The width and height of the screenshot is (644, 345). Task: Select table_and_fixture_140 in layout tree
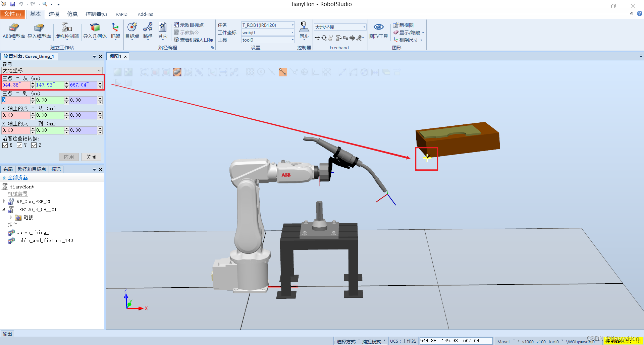[x=45, y=240]
